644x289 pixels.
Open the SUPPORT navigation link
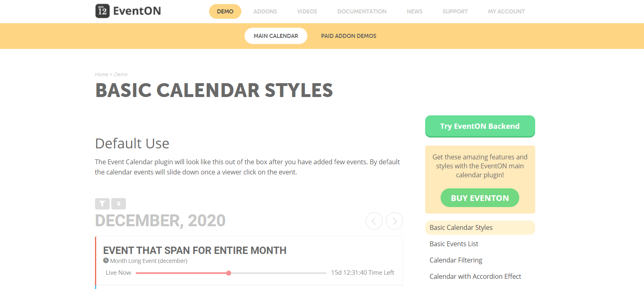tap(455, 11)
